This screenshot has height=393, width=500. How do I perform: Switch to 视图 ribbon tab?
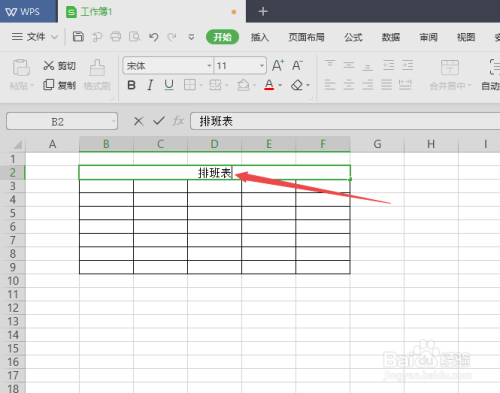466,37
